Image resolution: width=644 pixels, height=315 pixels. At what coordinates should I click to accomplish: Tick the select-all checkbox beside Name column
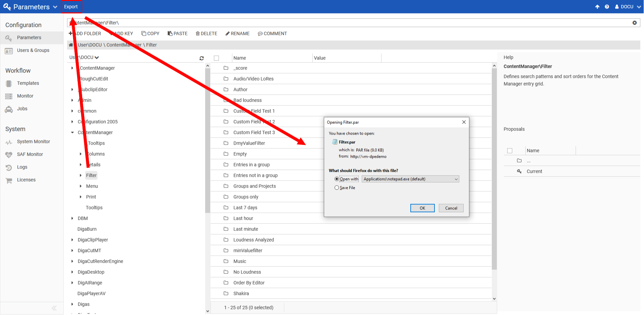pos(217,58)
